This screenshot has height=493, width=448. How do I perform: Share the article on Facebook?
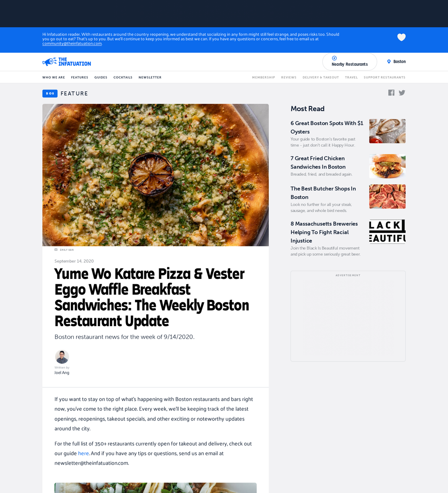[391, 93]
